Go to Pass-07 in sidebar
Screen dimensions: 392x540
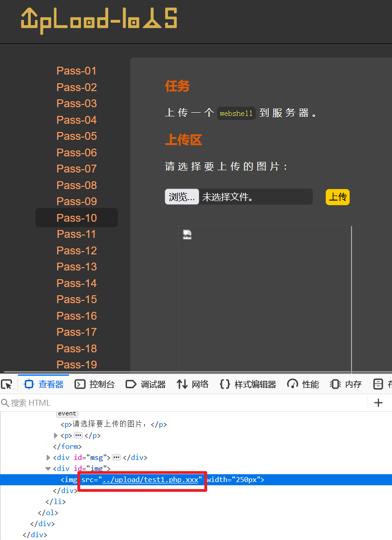pyautogui.click(x=76, y=169)
